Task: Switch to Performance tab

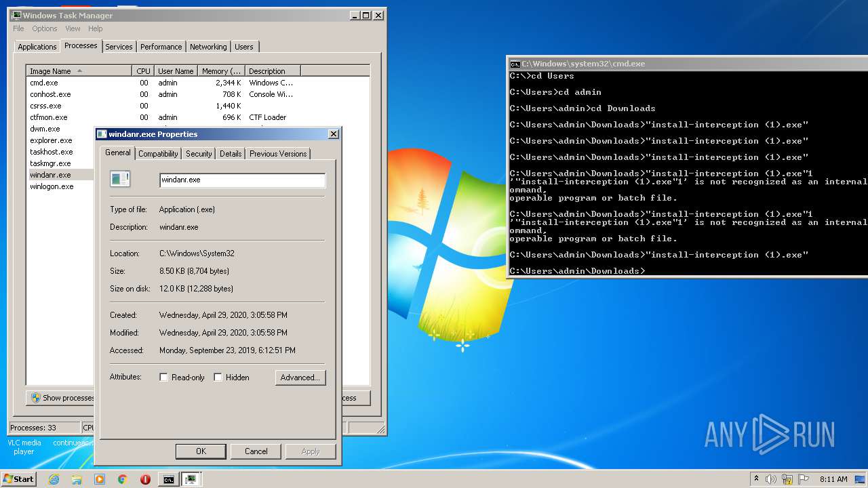Action: (161, 47)
